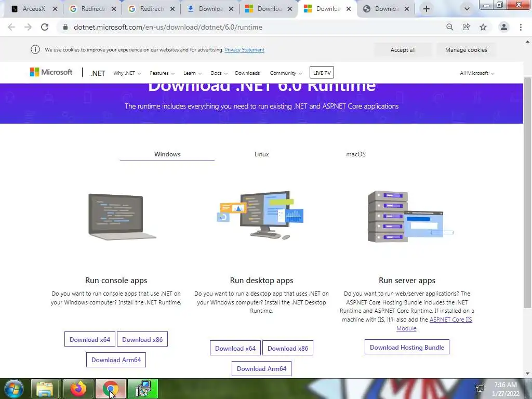This screenshot has height=399, width=532.
Task: Open the Privacy Statement link
Action: point(244,49)
